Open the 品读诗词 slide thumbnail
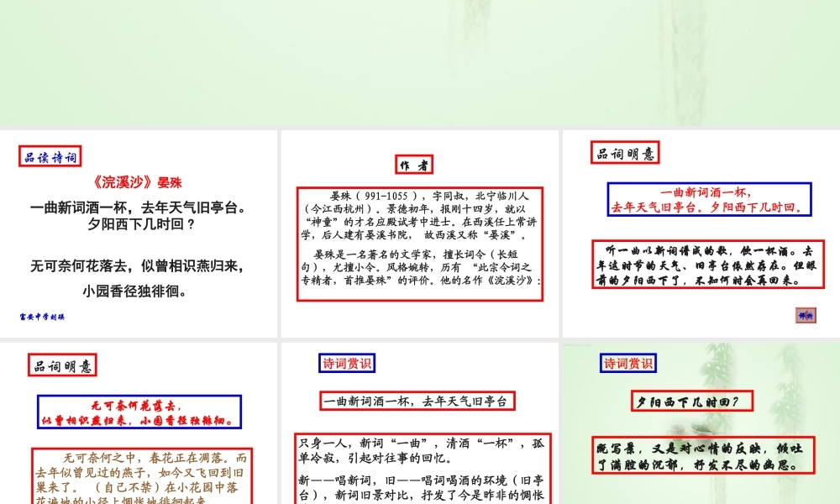The height and width of the screenshot is (504, 840). coord(139,234)
